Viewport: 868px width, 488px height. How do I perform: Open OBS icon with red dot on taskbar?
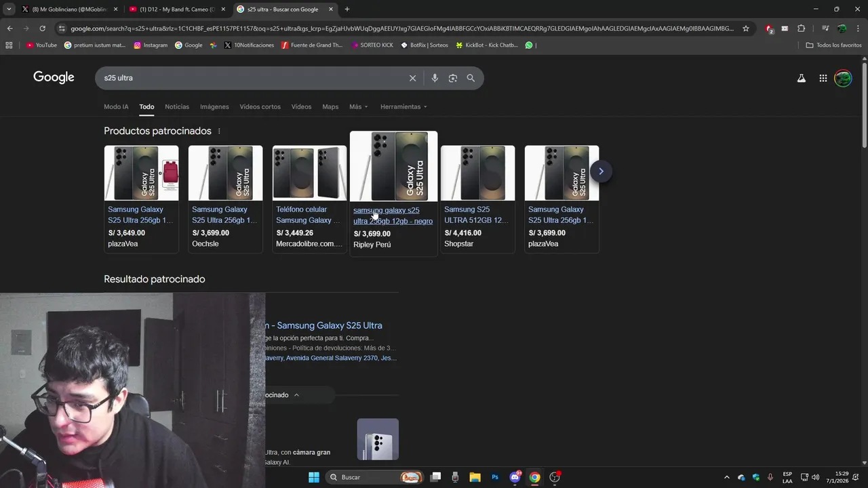tap(555, 477)
